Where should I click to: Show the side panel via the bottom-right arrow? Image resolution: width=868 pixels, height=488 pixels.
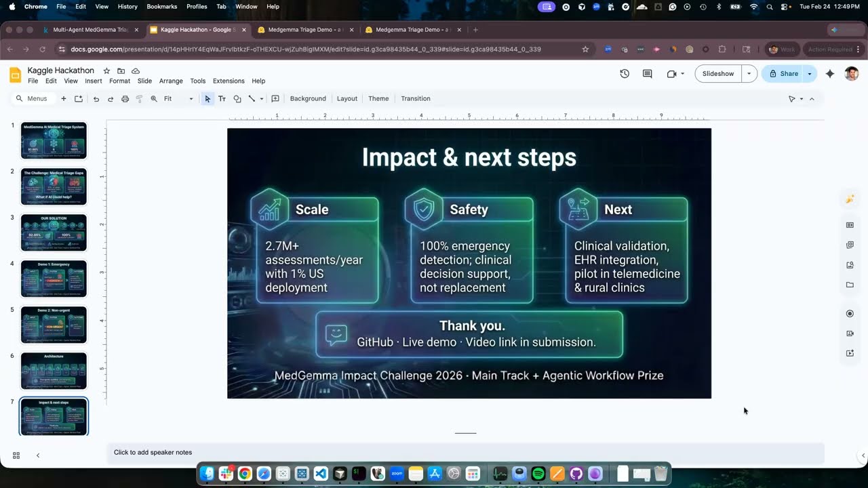[863, 455]
